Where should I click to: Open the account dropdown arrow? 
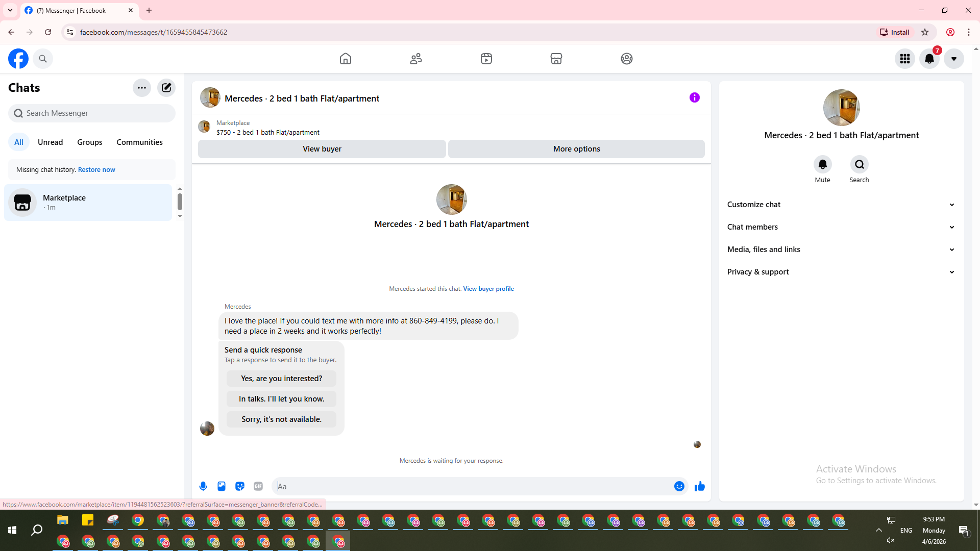pos(954,59)
